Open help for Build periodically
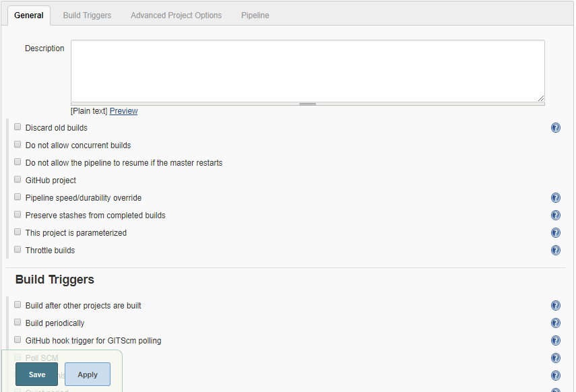This screenshot has width=576, height=392. (555, 323)
